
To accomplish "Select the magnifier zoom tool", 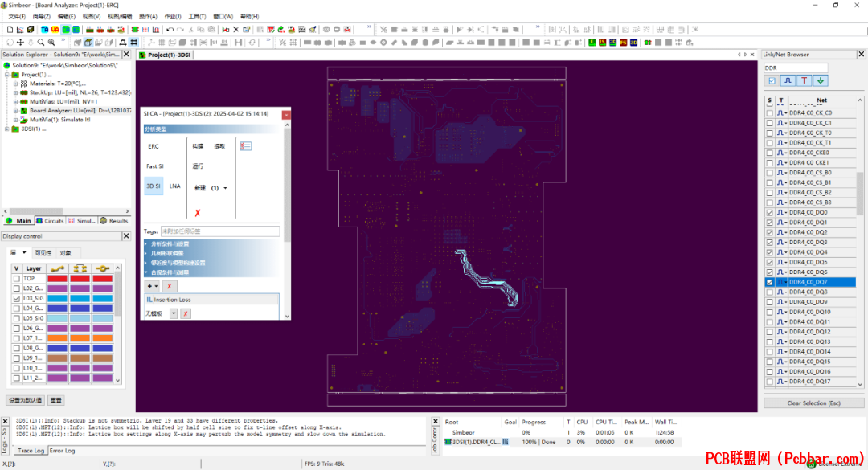I will click(x=41, y=42).
